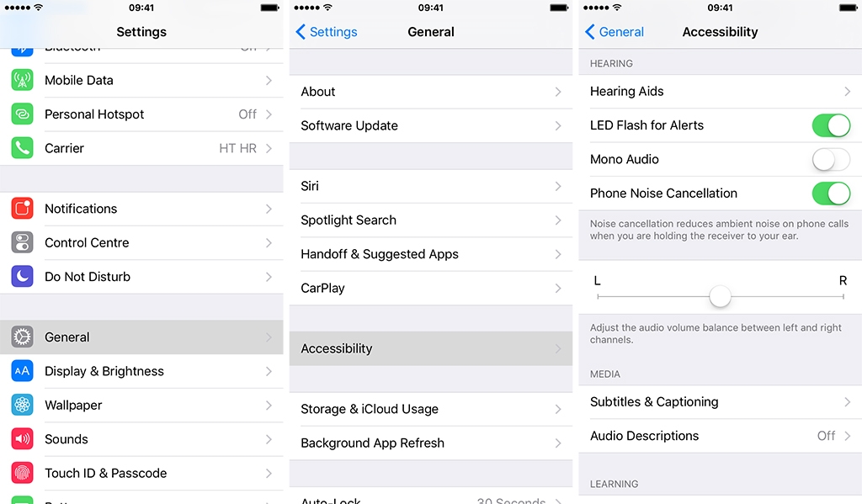Open Do Not Disturb settings
862x504 pixels.
[x=141, y=277]
